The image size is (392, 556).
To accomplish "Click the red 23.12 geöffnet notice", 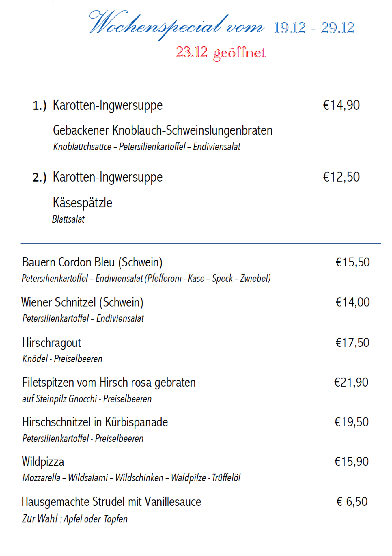I will pos(221,53).
